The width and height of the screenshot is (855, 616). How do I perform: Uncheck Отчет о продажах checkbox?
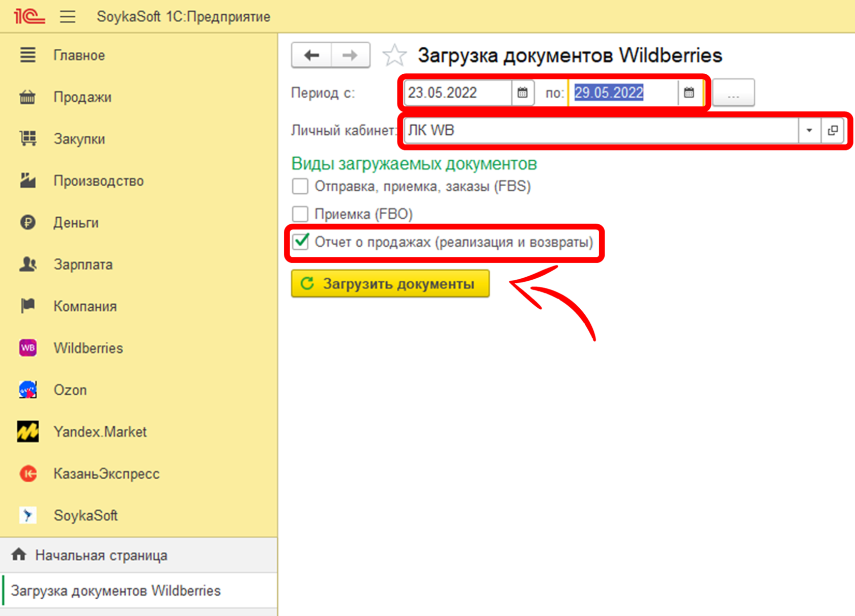[300, 242]
